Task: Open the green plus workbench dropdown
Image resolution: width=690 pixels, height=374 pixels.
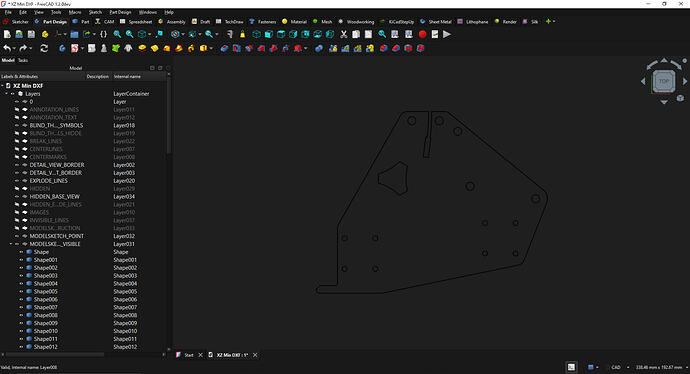Action: pyautogui.click(x=550, y=21)
